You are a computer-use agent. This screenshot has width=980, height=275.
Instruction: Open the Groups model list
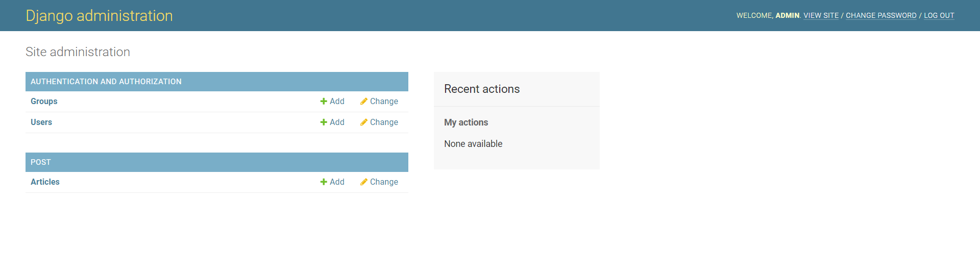click(44, 102)
